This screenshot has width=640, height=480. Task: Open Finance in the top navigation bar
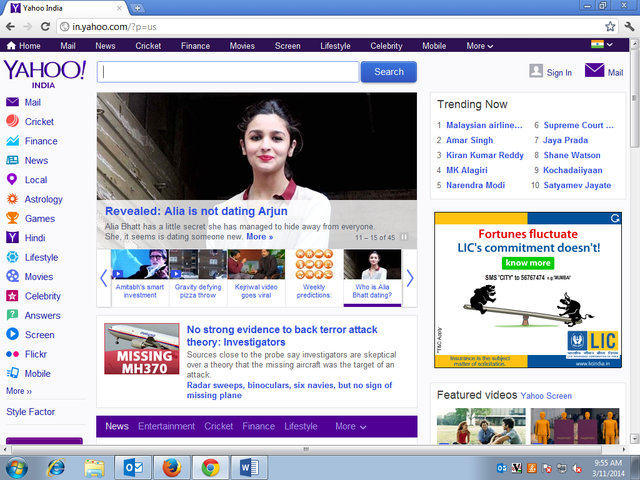click(x=195, y=46)
